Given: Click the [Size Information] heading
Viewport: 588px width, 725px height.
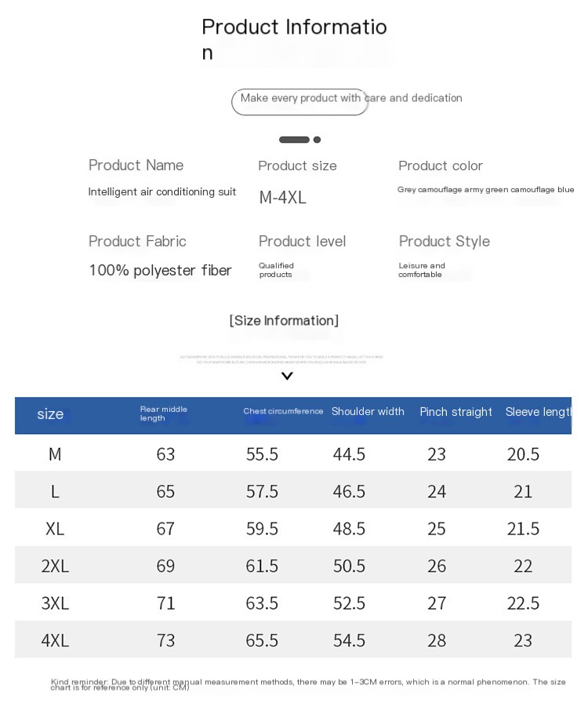Looking at the screenshot, I should (x=284, y=320).
